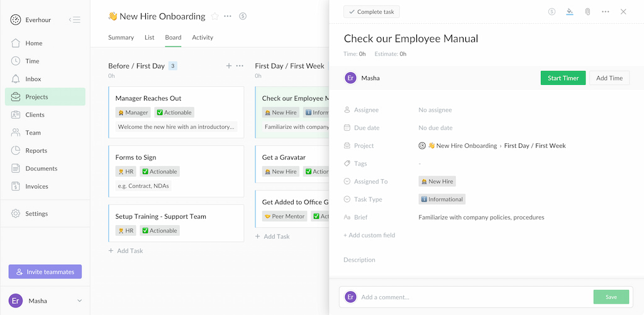This screenshot has height=315, width=644.
Task: Open task more options menu
Action: (x=606, y=12)
